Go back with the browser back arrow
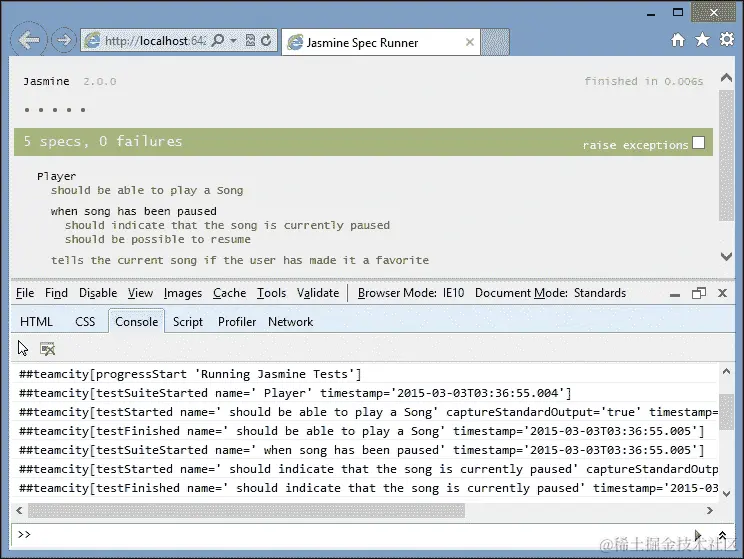Image resolution: width=744 pixels, height=559 pixels. tap(28, 40)
